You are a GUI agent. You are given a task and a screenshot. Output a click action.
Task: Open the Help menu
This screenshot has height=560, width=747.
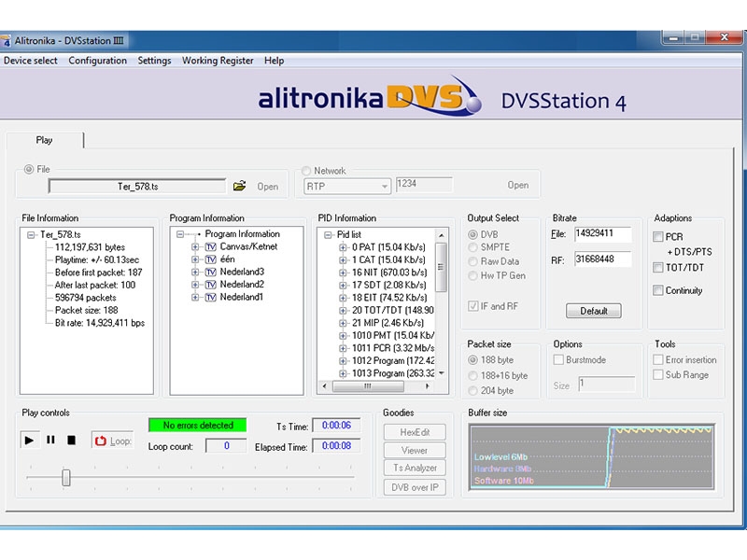(274, 61)
